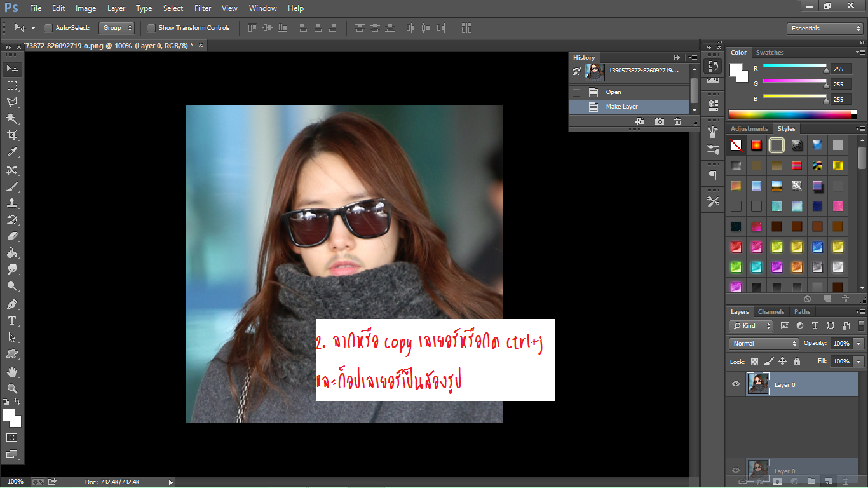Image resolution: width=868 pixels, height=488 pixels.
Task: Click the History panel trash icon
Action: 677,121
